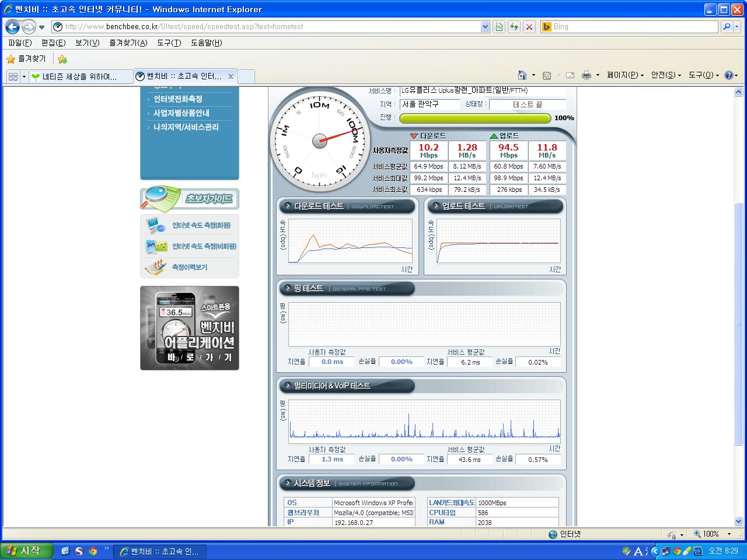Open the Windows 시작 Start button

tap(27, 551)
